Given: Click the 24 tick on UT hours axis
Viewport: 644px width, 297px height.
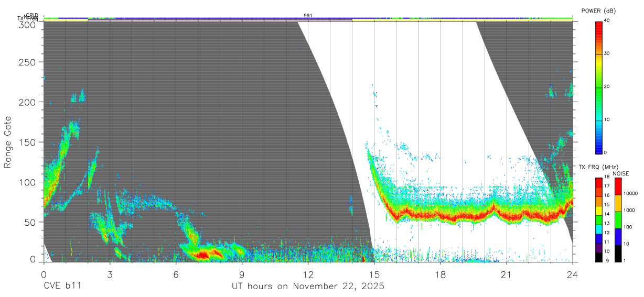Looking at the screenshot, I should (x=572, y=274).
